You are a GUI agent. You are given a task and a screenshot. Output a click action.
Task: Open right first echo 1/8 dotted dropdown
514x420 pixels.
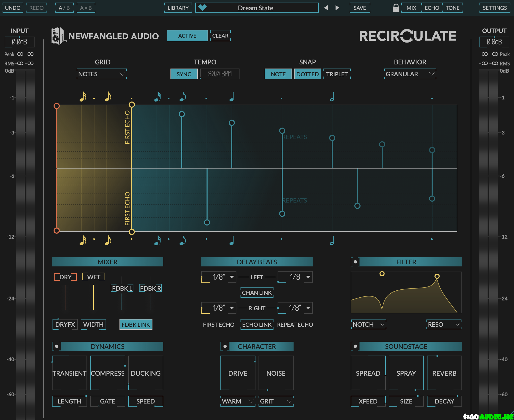[x=219, y=308]
